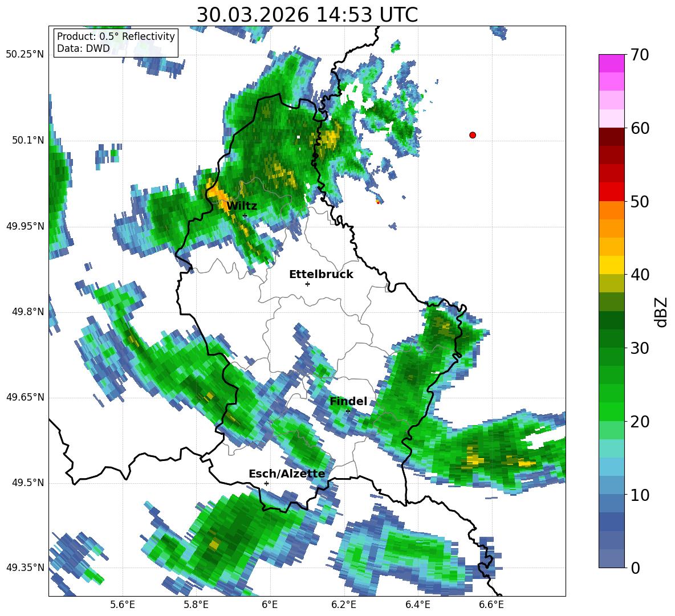Viewport: 675px width, 616px height.
Task: Click the 50.25°N latitude label
Action: [25, 55]
